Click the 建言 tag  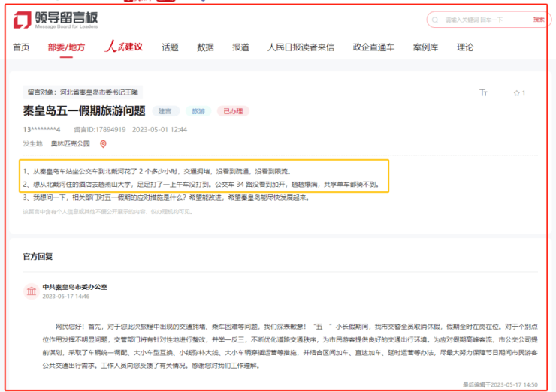165,111
